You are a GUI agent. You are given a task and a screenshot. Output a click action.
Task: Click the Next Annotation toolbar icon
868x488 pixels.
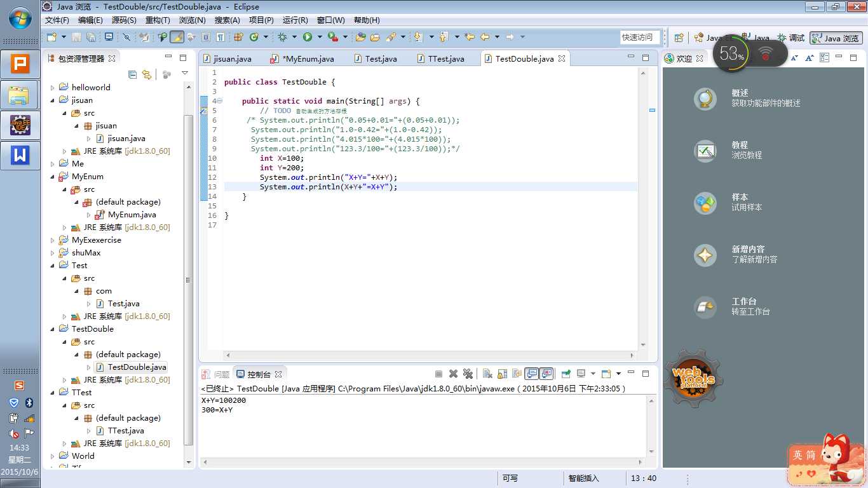417,37
